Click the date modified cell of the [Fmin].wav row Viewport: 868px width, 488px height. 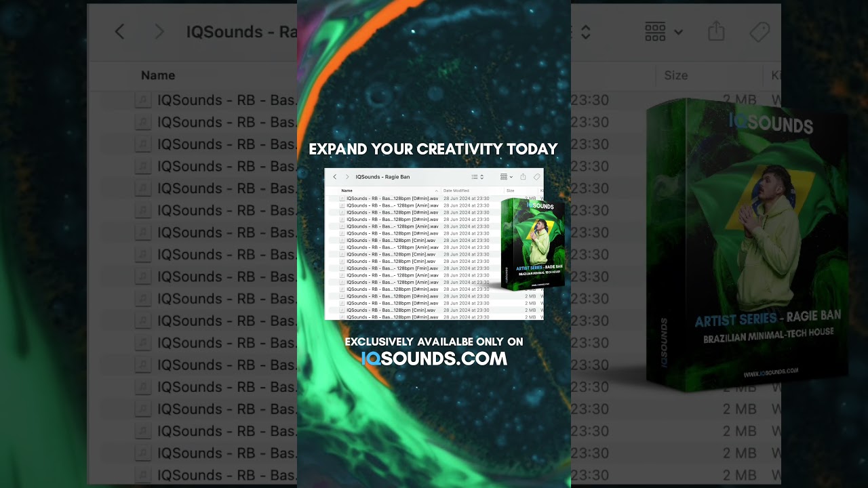[x=467, y=268]
